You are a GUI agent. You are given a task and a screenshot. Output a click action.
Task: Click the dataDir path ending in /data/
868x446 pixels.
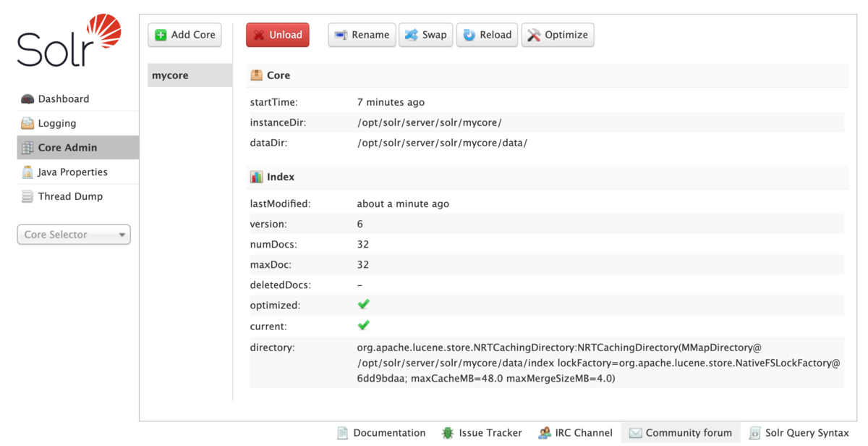(443, 143)
